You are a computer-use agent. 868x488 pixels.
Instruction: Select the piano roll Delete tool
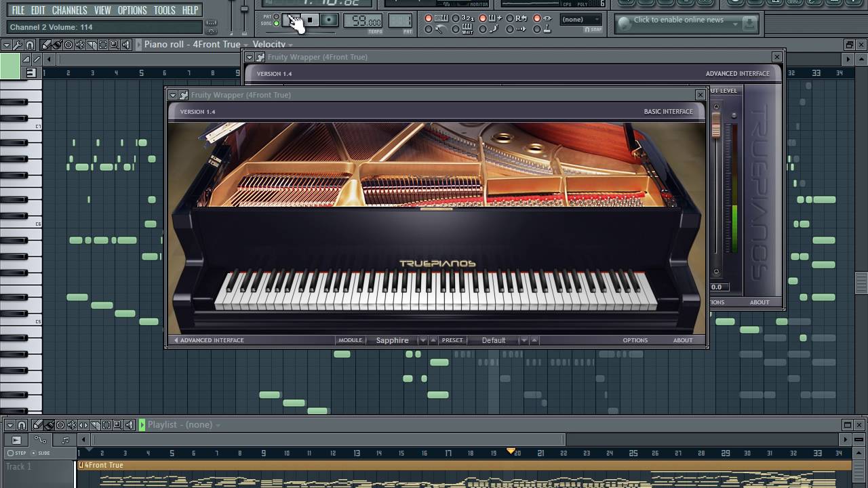click(68, 45)
